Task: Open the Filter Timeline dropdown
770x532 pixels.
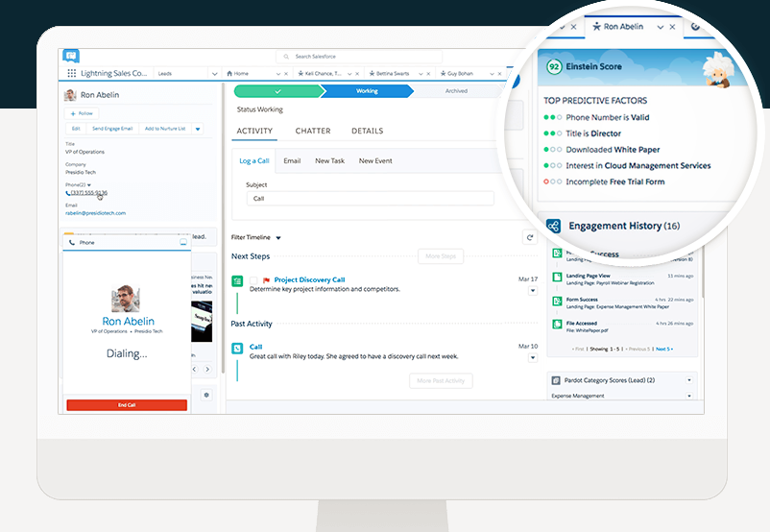Action: click(278, 238)
